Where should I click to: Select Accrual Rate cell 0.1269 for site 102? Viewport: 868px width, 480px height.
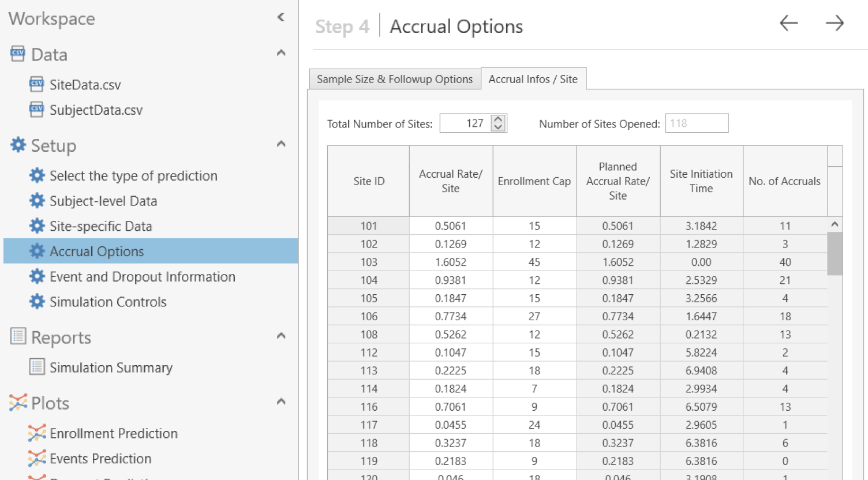click(x=451, y=244)
